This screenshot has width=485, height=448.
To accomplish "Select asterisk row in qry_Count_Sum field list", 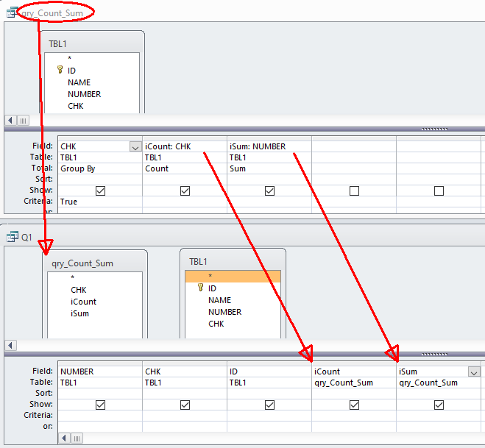I will click(95, 277).
